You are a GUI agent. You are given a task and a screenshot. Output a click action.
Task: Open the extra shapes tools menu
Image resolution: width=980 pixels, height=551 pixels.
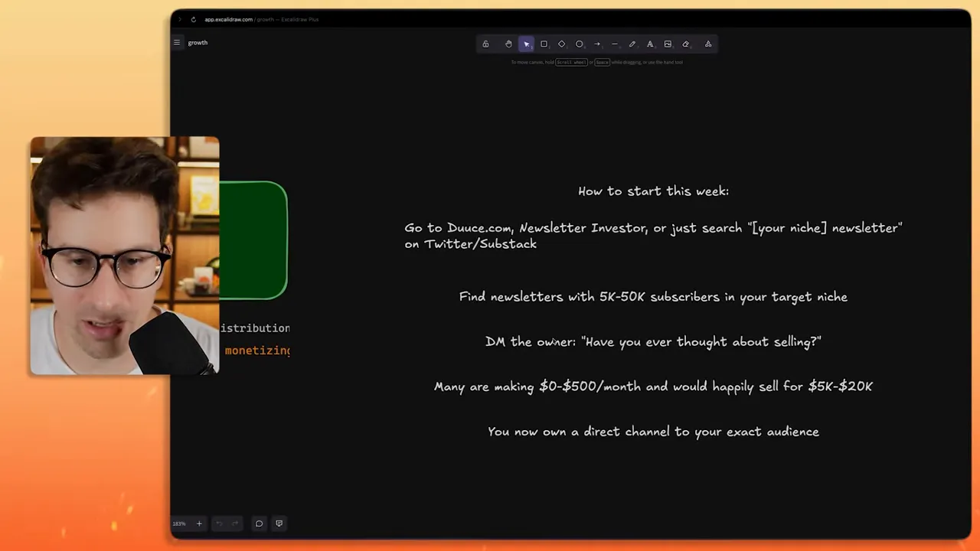click(x=708, y=44)
